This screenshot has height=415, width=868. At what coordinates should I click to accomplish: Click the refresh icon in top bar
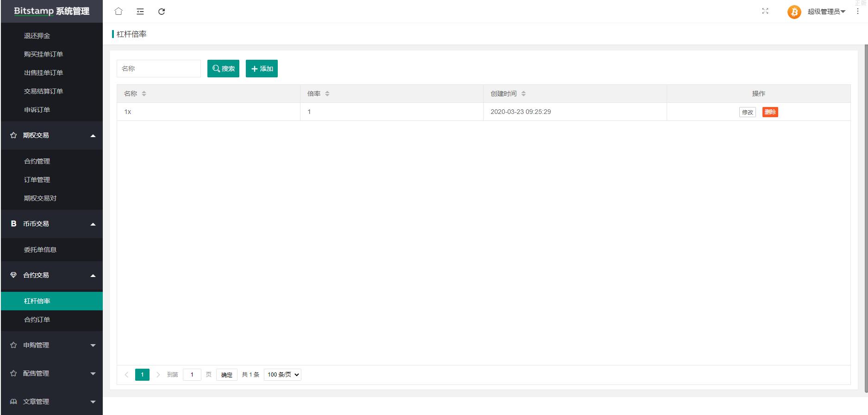(162, 12)
